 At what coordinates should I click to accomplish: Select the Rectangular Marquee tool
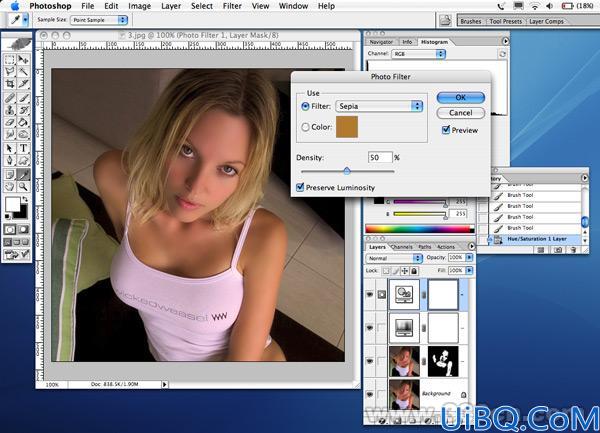[x=10, y=59]
